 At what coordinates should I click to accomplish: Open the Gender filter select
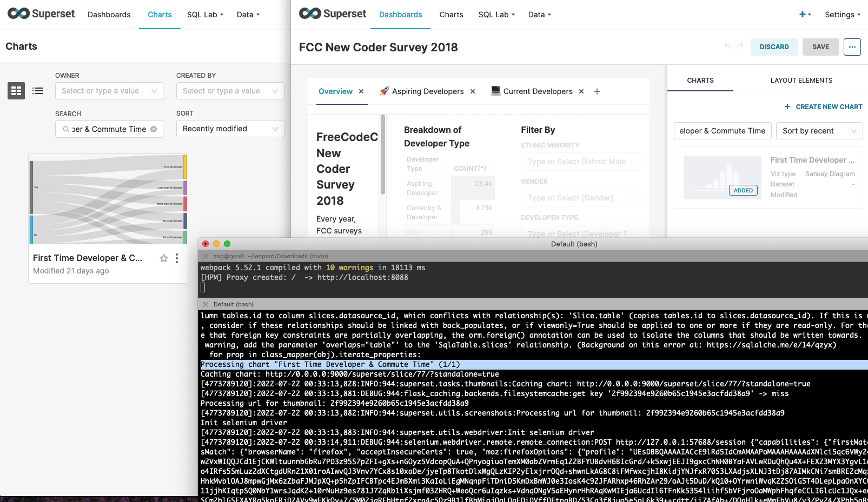tap(581, 198)
